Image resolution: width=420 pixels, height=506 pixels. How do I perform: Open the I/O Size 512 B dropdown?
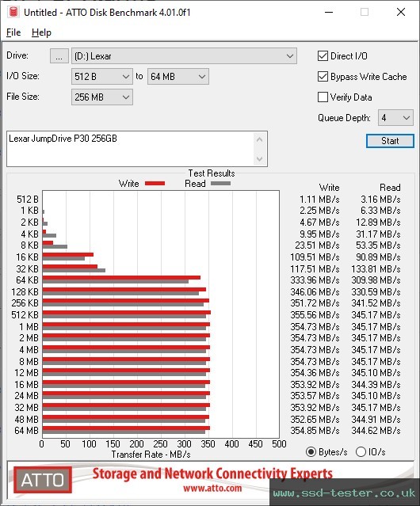point(102,77)
